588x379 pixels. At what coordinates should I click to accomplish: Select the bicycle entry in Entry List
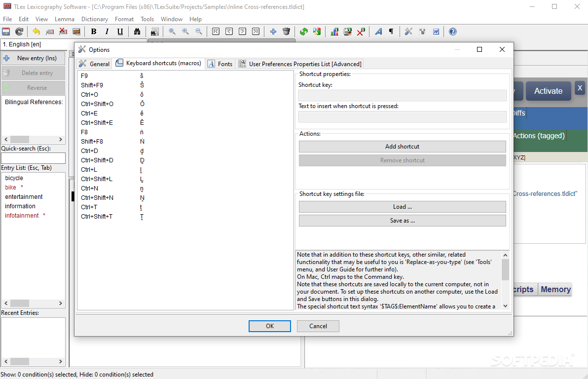(x=14, y=178)
